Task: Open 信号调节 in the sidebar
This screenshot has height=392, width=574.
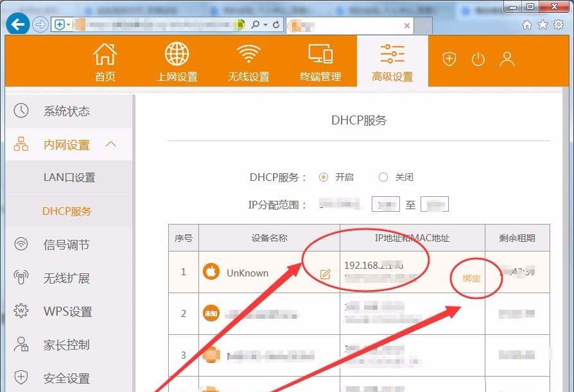Action: (67, 244)
